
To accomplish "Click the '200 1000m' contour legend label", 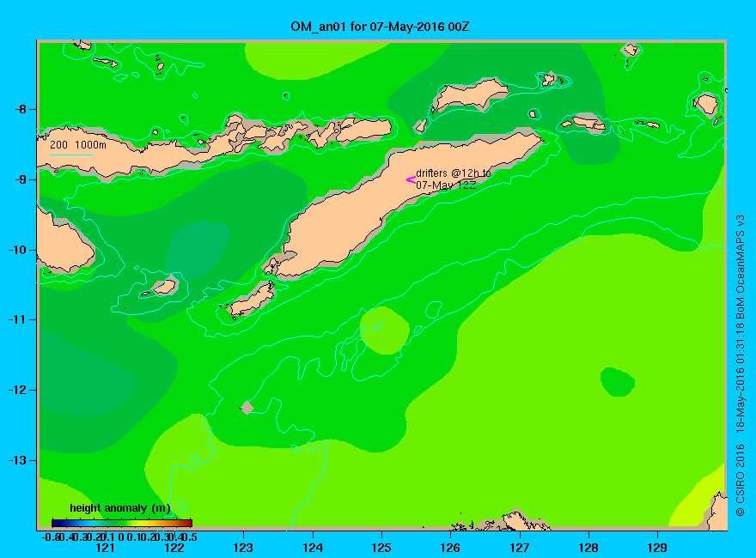I will 78,144.
